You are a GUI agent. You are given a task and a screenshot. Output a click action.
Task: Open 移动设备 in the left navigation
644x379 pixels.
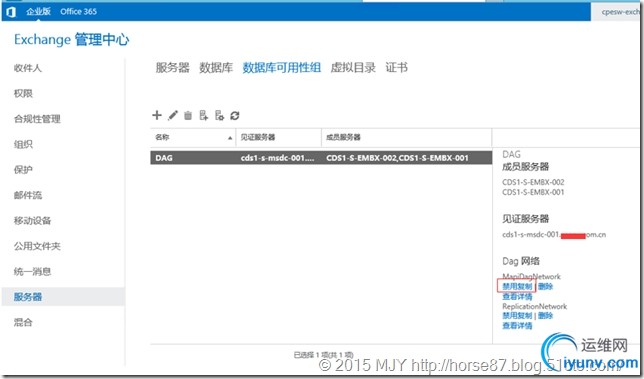click(32, 221)
